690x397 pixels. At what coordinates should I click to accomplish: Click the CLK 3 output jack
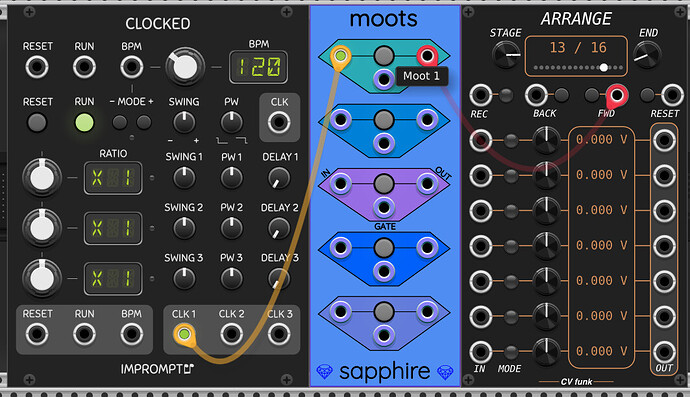pyautogui.click(x=279, y=334)
